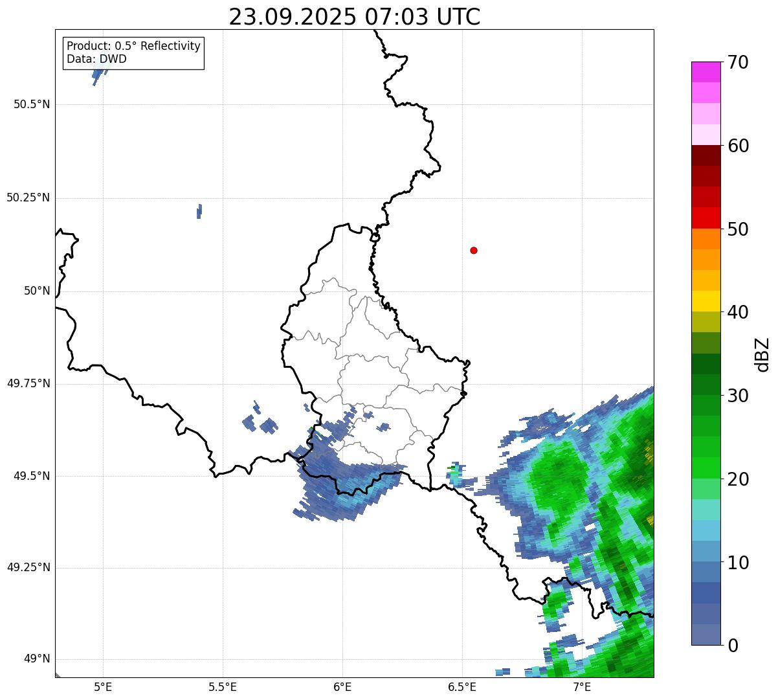Viewport: 778px width, 700px height.
Task: Click the red radar site marker
Action: pyautogui.click(x=474, y=250)
